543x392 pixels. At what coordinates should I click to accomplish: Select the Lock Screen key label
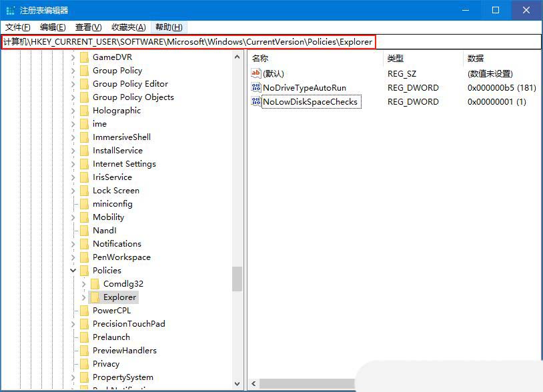(x=116, y=191)
